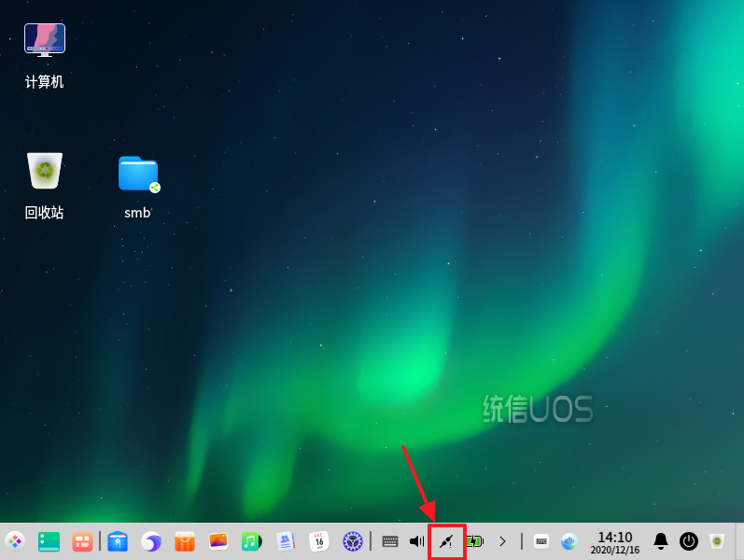Open the image album app in dock

tap(218, 540)
